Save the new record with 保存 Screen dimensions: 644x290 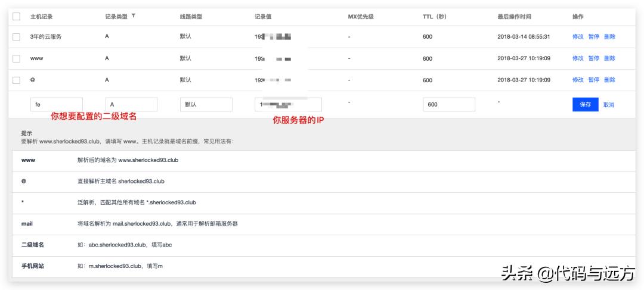click(586, 105)
